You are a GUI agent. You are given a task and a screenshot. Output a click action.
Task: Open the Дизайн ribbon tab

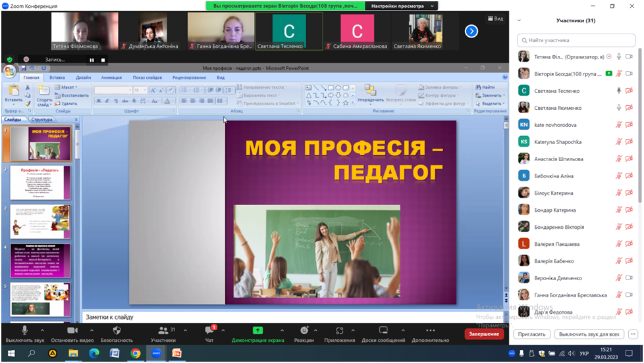click(x=83, y=78)
